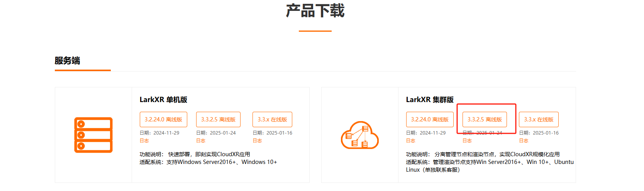Click text 快速部署，即刻实现CloudXR应用
644x191 pixels.
point(209,154)
